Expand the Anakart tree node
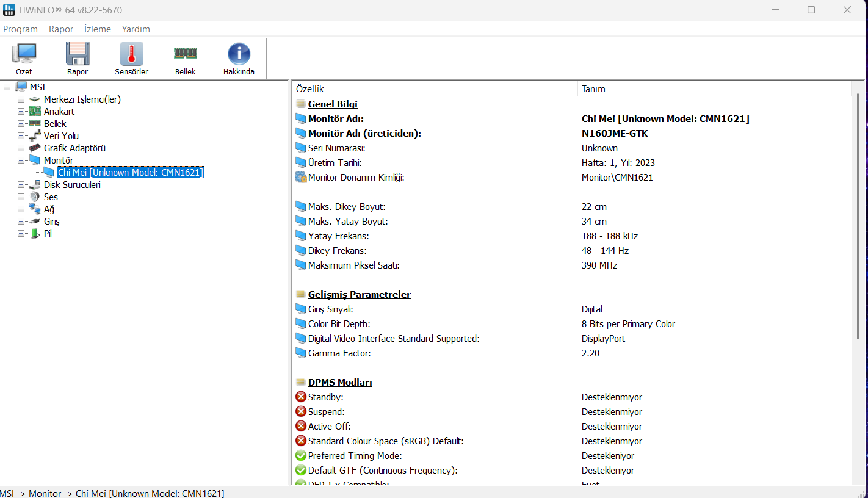This screenshot has width=868, height=498. (x=21, y=112)
